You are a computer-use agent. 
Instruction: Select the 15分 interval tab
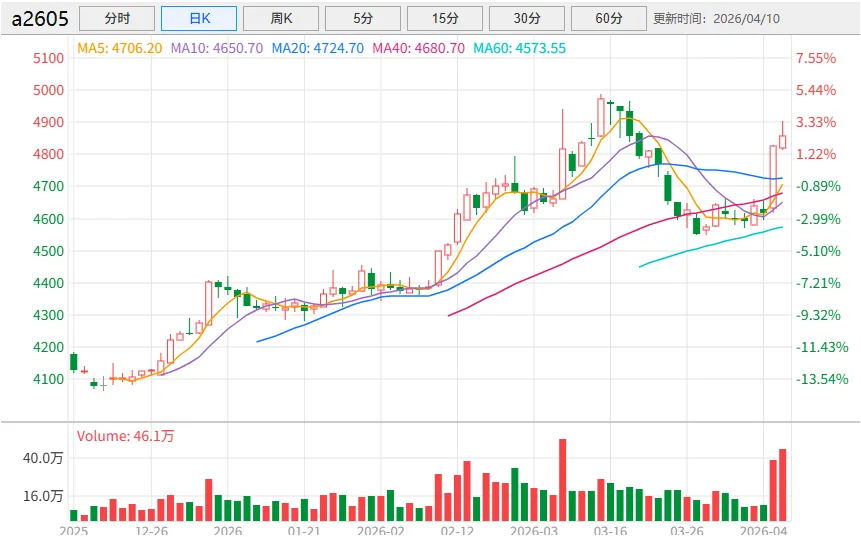(445, 19)
